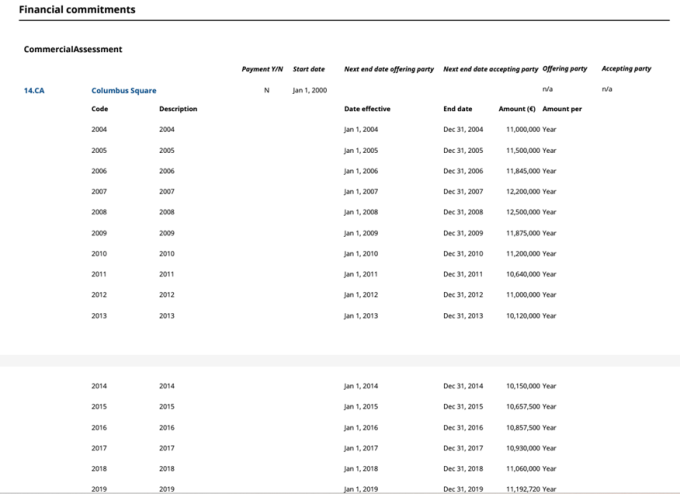Viewport: 680px width, 494px height.
Task: Click the Amount per column header
Action: tap(562, 109)
